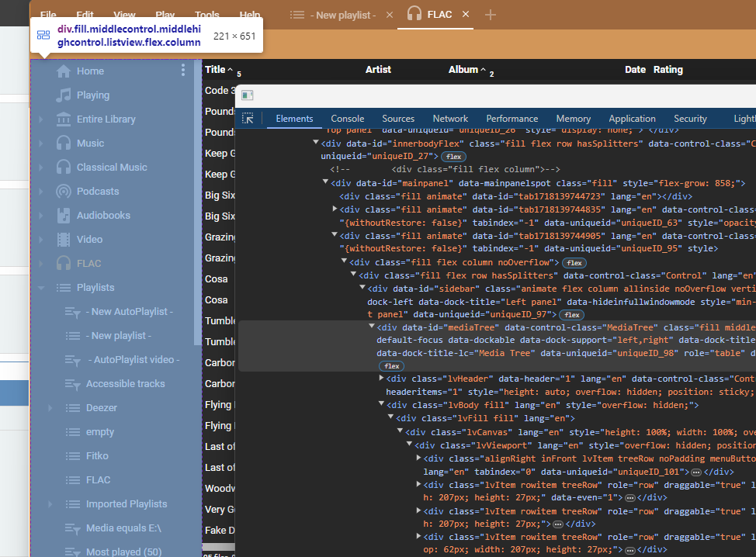Activate the DevTools element inspector icon
The width and height of the screenshot is (756, 557).
pyautogui.click(x=248, y=119)
